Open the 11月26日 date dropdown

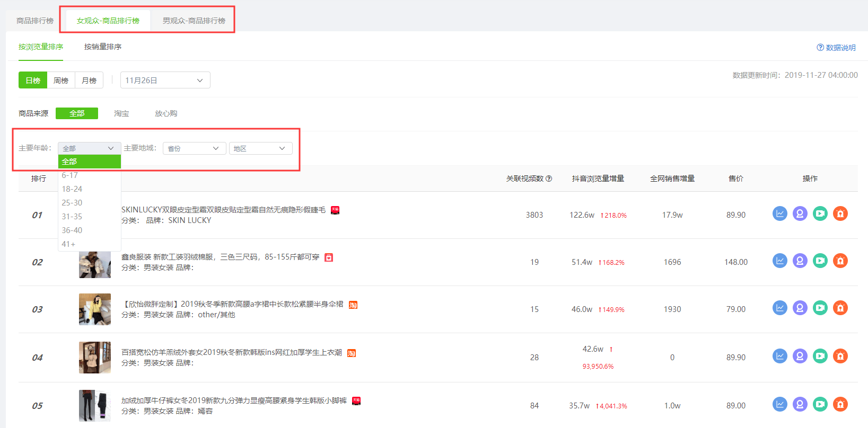point(165,81)
